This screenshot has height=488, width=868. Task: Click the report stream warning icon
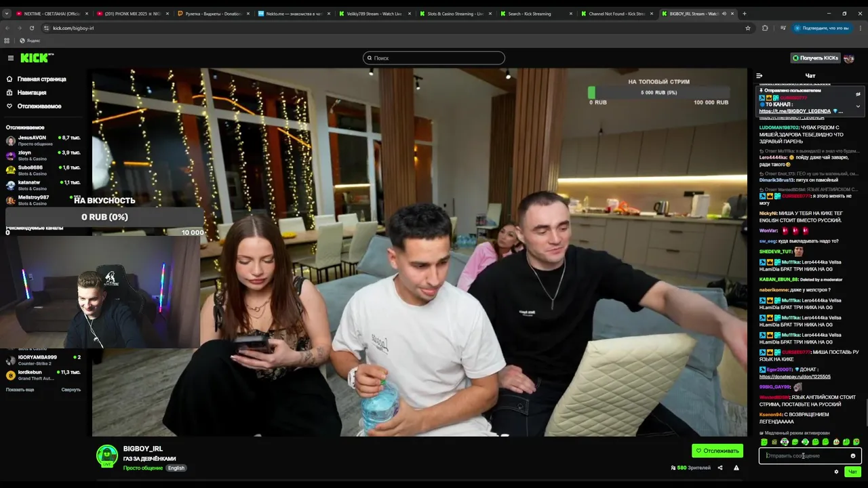tap(736, 468)
